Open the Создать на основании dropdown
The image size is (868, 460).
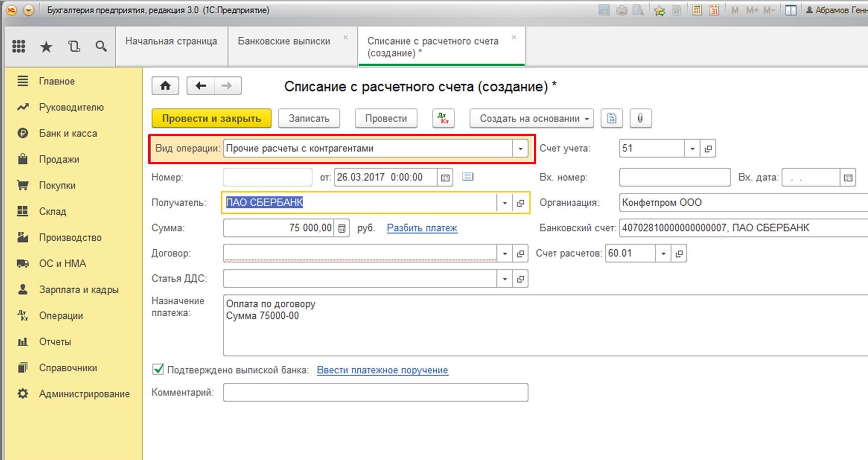coord(531,119)
